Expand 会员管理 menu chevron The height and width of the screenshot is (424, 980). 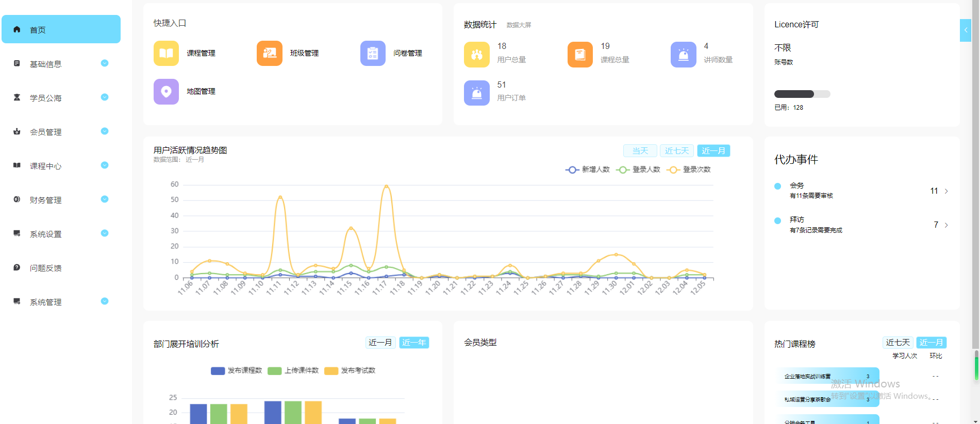(105, 131)
